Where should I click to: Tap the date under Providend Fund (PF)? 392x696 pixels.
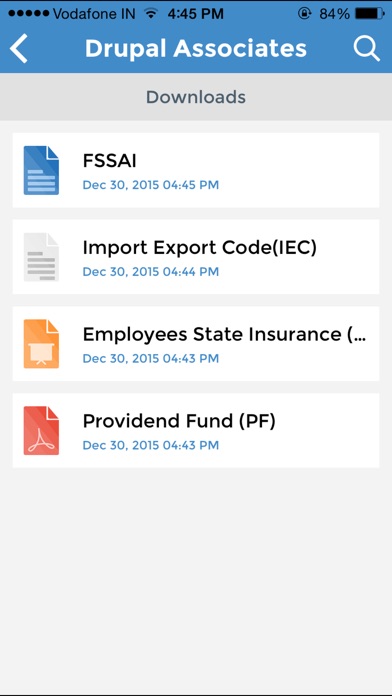[150, 445]
